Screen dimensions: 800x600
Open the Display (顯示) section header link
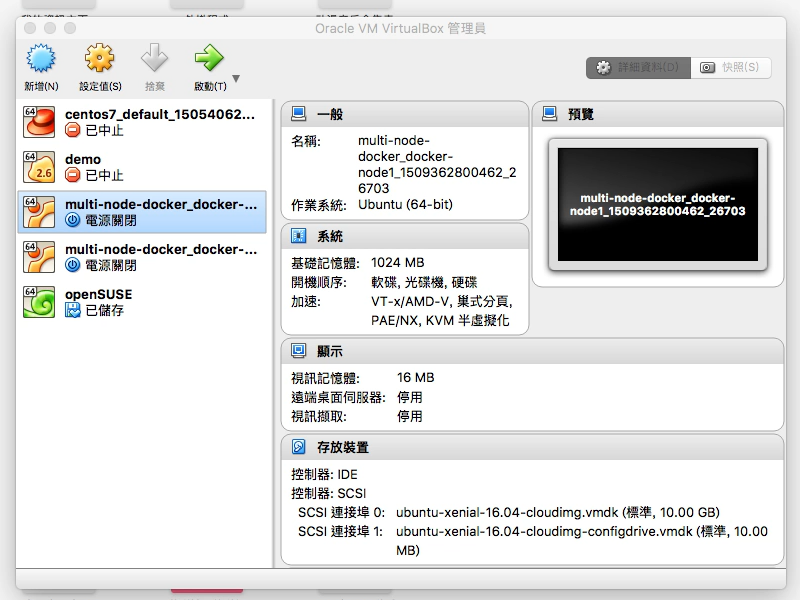[330, 351]
